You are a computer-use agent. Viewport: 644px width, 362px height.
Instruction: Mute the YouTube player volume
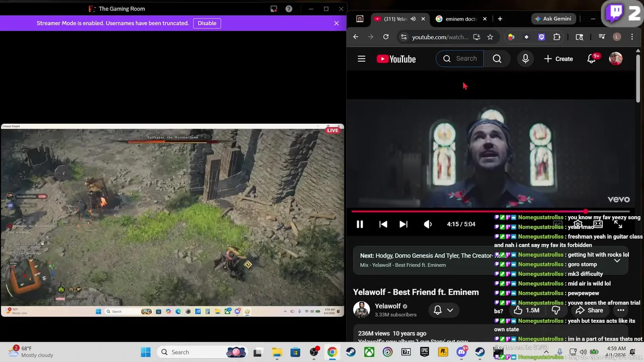coord(428,224)
